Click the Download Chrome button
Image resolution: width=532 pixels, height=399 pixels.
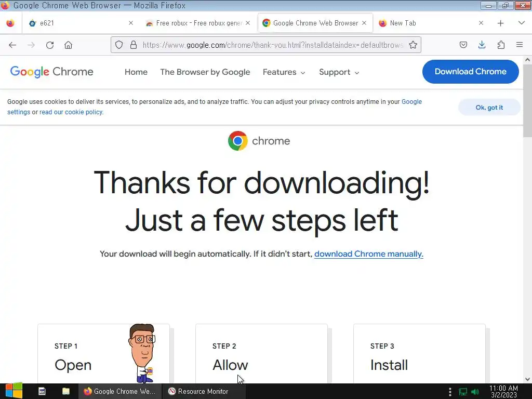(x=471, y=72)
